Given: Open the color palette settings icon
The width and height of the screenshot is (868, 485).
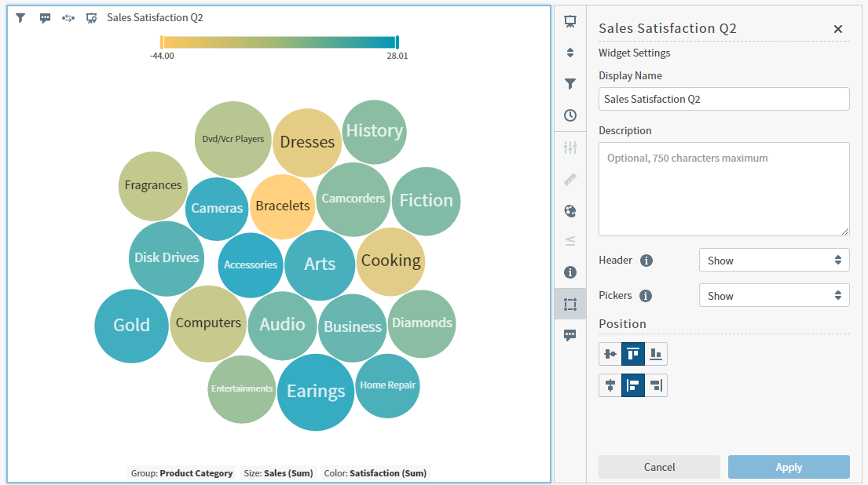Looking at the screenshot, I should (x=570, y=210).
